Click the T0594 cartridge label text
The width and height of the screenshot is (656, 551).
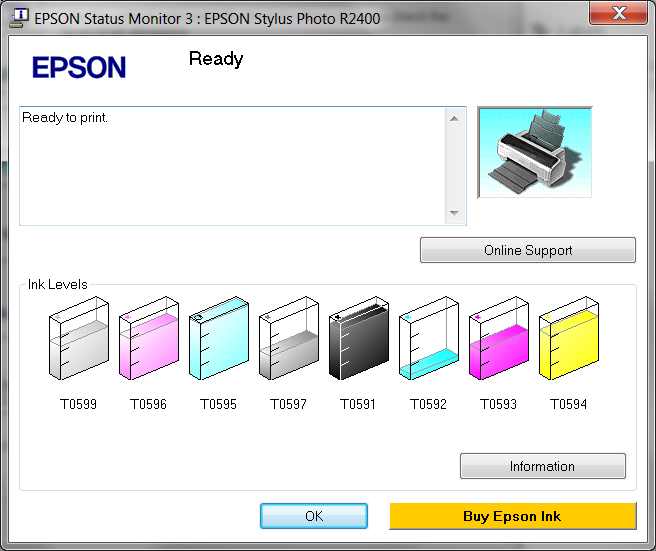pos(568,404)
